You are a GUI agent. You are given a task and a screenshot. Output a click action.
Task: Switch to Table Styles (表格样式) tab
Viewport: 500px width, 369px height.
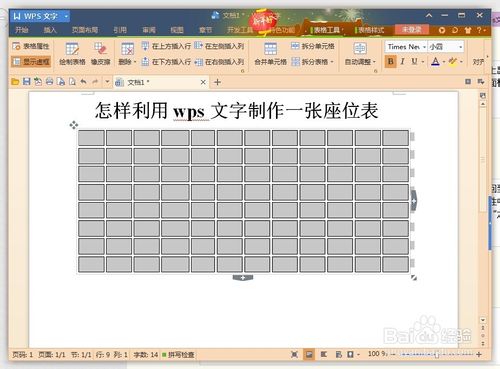[371, 30]
